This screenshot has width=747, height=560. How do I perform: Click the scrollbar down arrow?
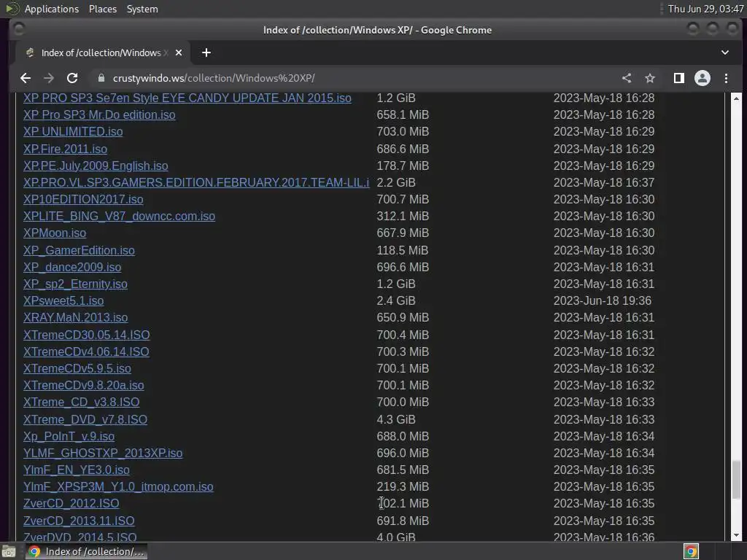tap(736, 535)
